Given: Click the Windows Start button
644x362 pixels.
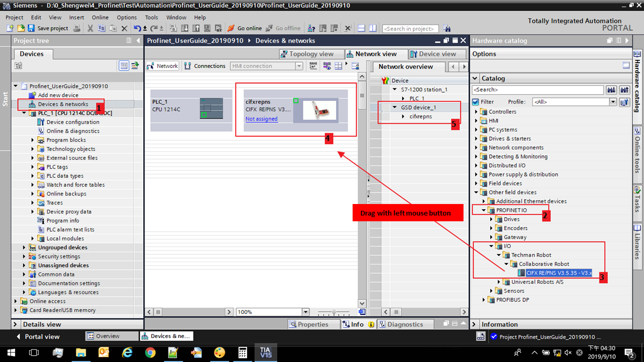Looking at the screenshot, I should [11, 353].
